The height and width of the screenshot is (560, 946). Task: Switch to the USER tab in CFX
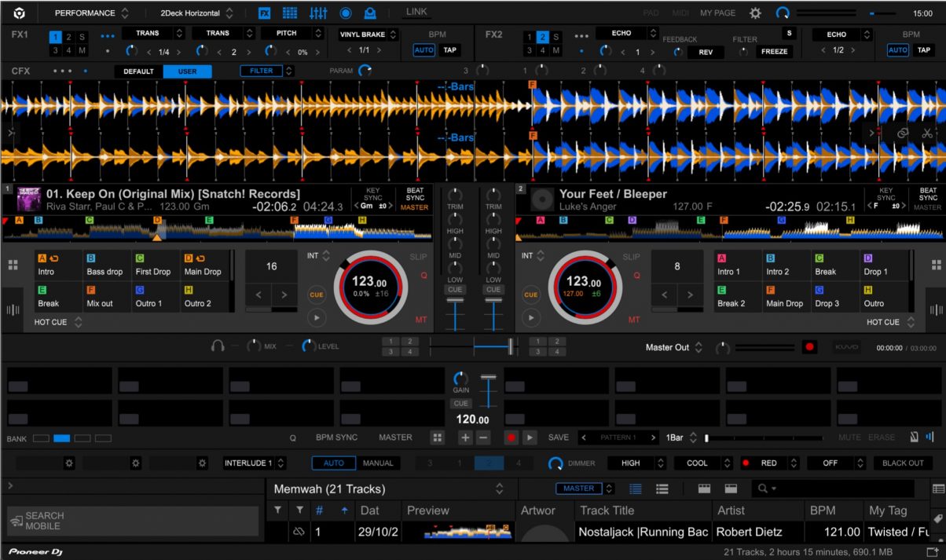188,71
